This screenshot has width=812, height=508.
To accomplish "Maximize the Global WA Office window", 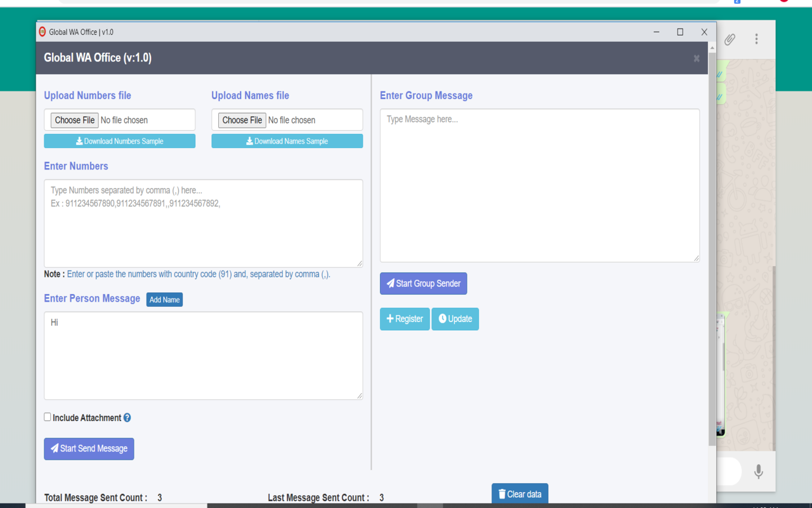I will point(680,32).
